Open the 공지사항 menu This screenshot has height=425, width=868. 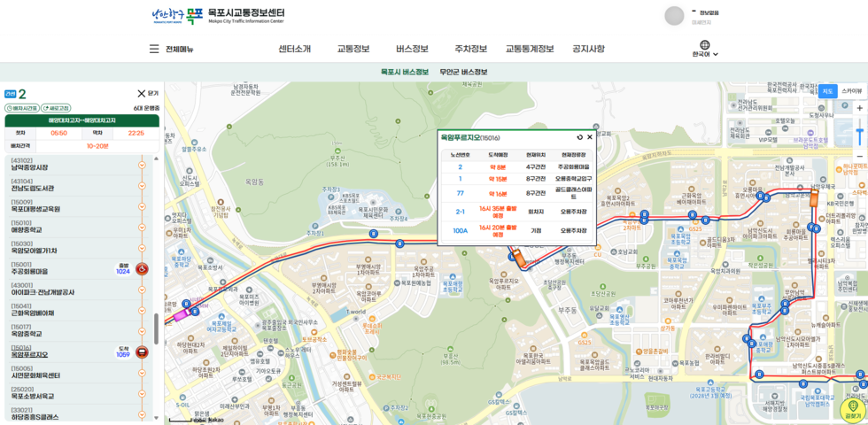pos(588,49)
